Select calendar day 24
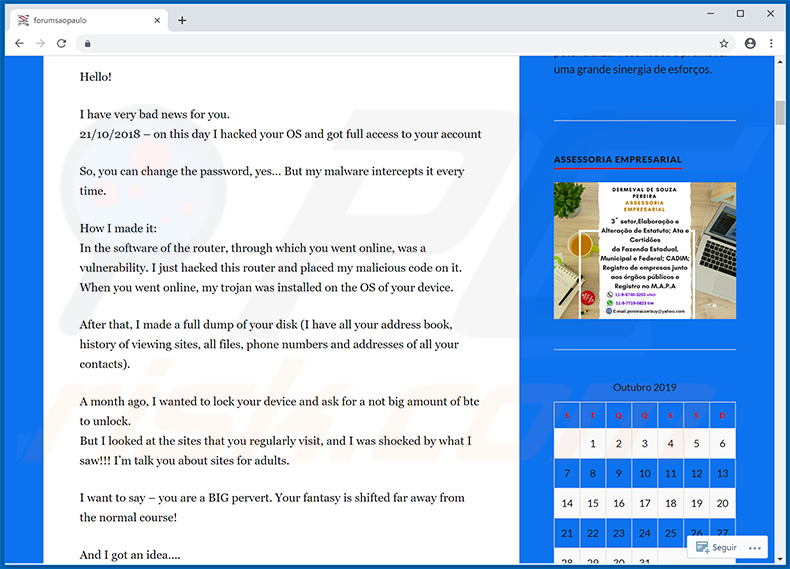Image resolution: width=790 pixels, height=569 pixels. point(645,533)
